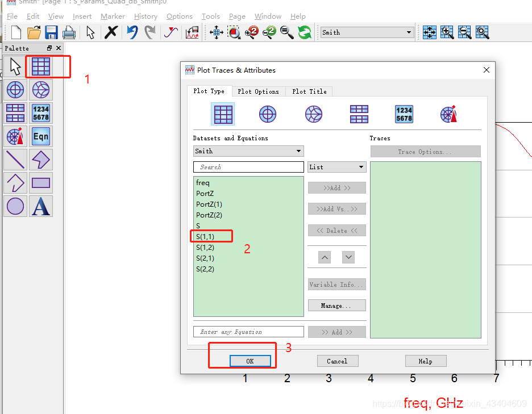Save with the floppy disk icon
Image resolution: width=532 pixels, height=414 pixels.
tap(51, 32)
